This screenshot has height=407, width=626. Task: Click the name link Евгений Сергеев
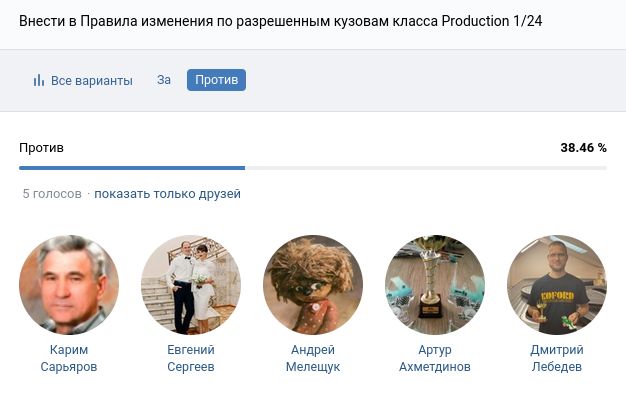click(191, 358)
